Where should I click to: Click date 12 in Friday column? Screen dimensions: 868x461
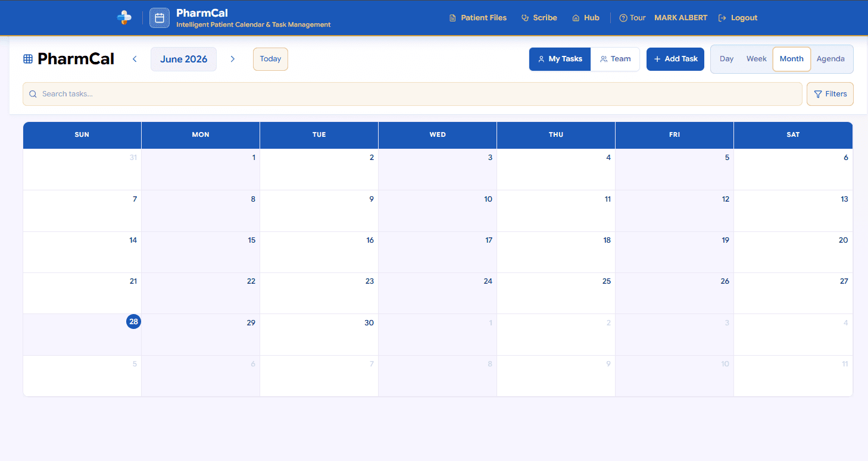[x=725, y=199]
